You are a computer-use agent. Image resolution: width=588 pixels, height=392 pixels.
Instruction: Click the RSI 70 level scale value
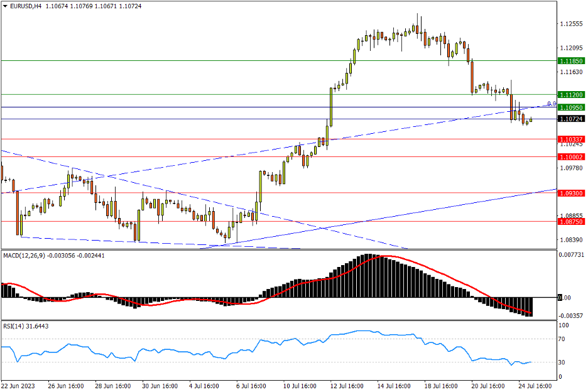pyautogui.click(x=563, y=339)
